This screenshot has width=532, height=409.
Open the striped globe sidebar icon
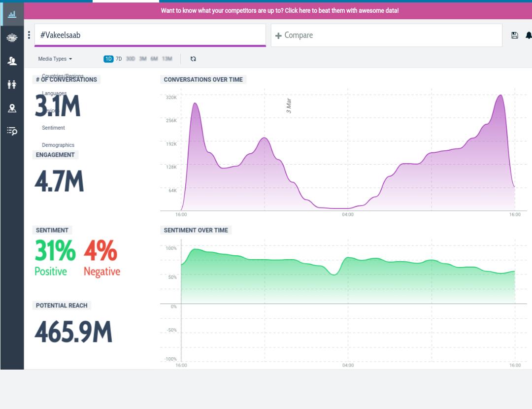point(12,37)
